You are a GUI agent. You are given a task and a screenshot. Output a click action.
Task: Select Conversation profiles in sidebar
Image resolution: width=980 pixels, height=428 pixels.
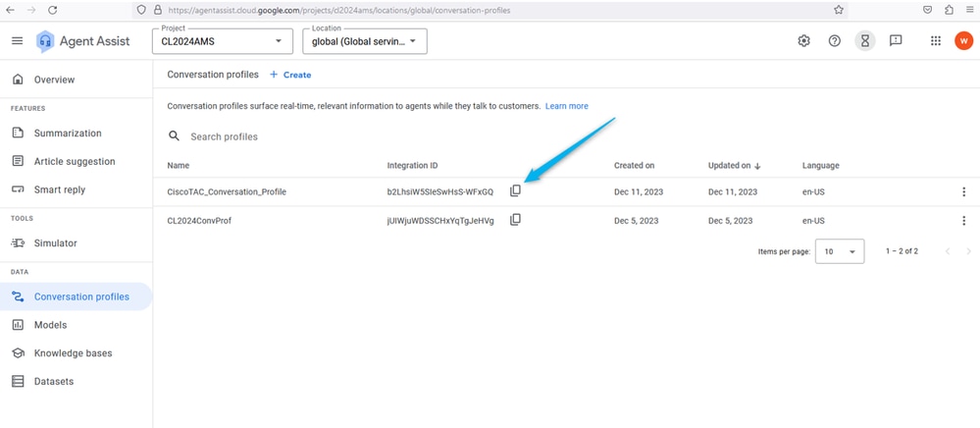tap(77, 296)
